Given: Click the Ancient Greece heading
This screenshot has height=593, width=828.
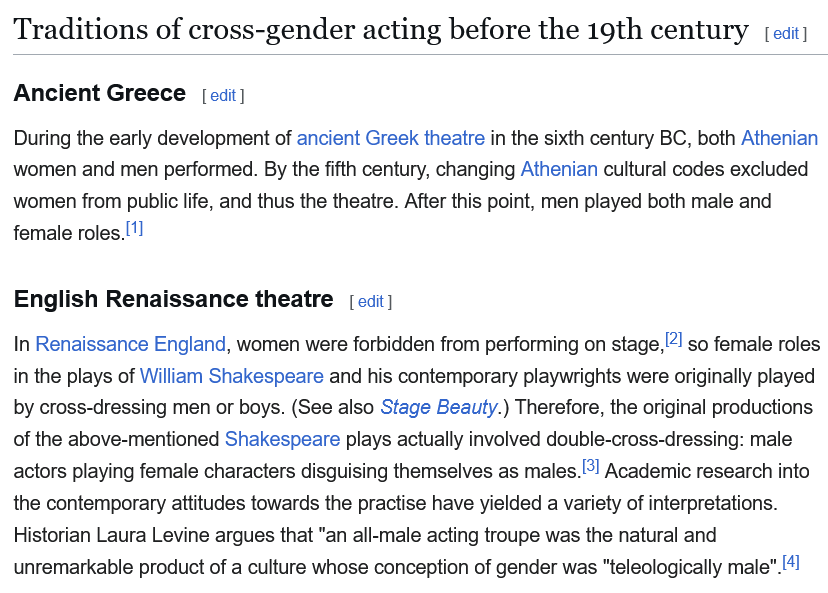Looking at the screenshot, I should tap(100, 93).
